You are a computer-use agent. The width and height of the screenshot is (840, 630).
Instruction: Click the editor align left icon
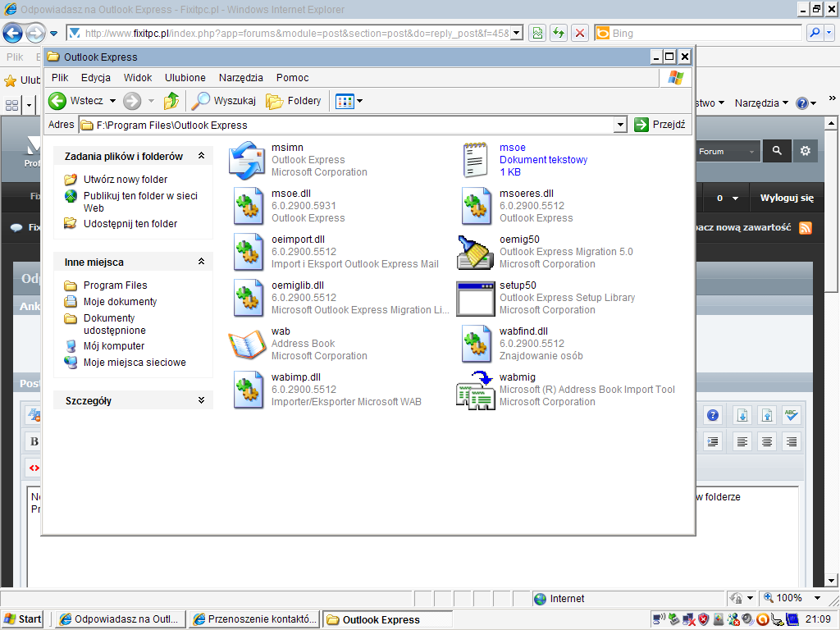[742, 441]
